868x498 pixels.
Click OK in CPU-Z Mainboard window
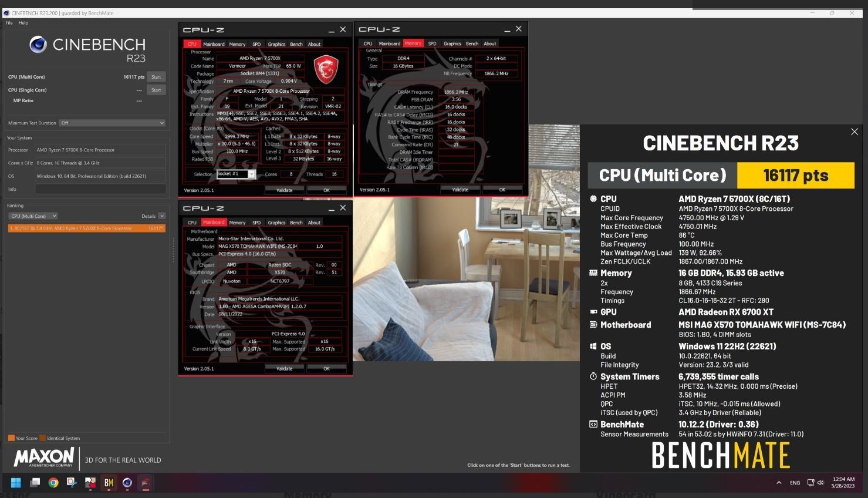click(x=326, y=369)
